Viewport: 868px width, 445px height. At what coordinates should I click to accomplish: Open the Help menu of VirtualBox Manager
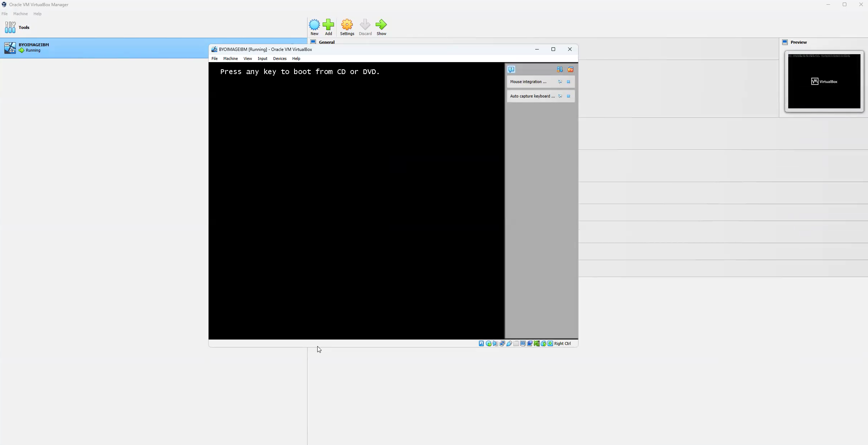37,14
